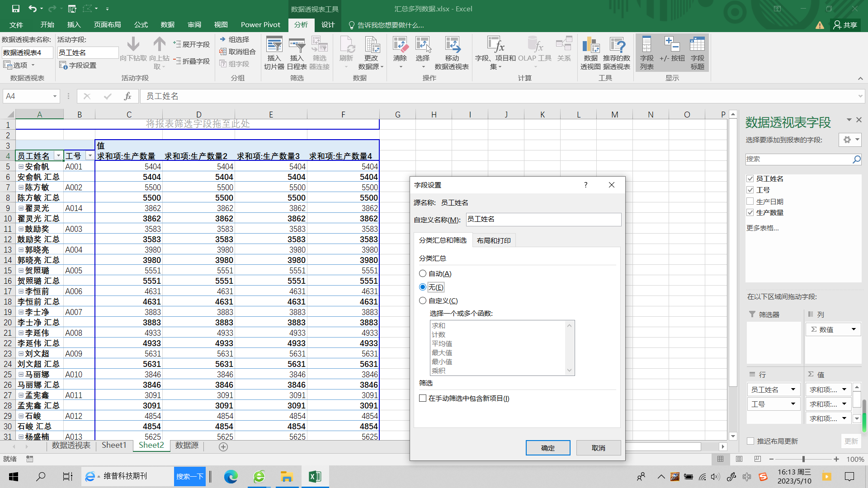Click 共享 share button
868x488 pixels.
coord(845,24)
